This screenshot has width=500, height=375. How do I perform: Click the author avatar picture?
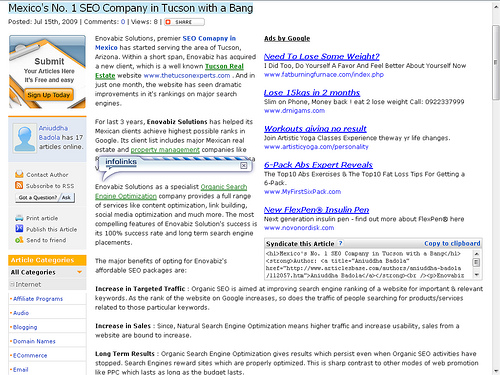(x=24, y=138)
